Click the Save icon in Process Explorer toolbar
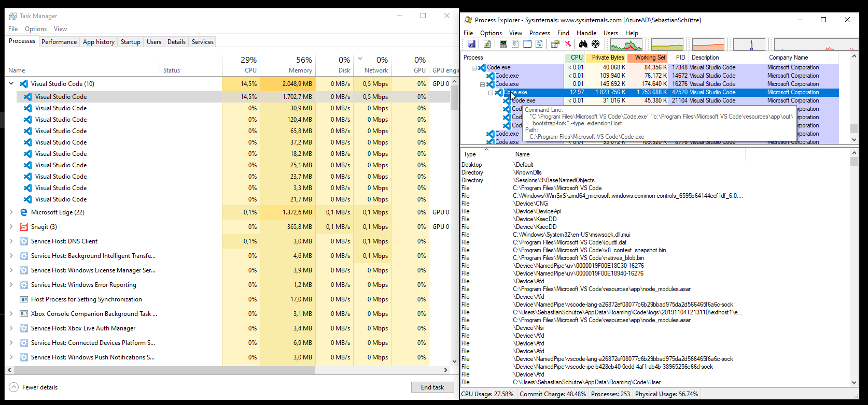This screenshot has width=868, height=405. pos(471,45)
